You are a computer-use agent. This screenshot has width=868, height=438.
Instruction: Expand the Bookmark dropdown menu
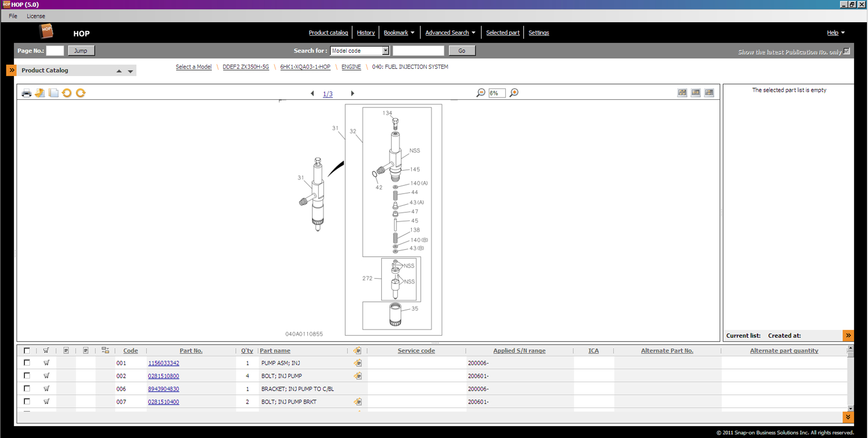(412, 33)
